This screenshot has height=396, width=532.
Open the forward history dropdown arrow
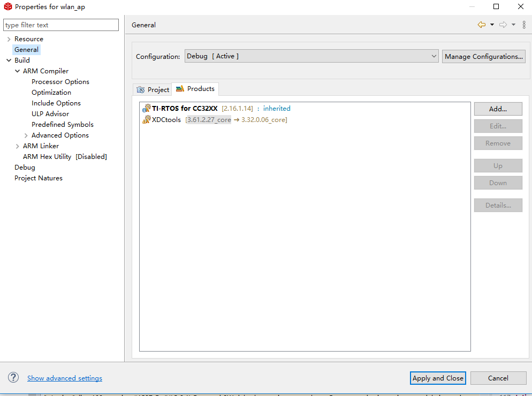point(513,25)
